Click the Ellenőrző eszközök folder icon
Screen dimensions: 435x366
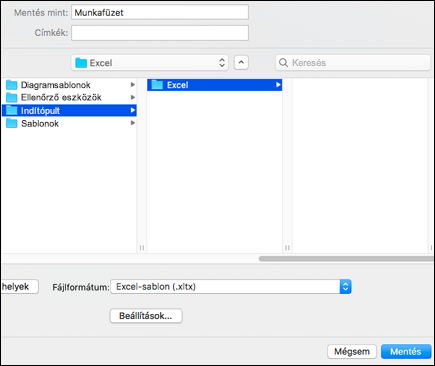coord(12,97)
